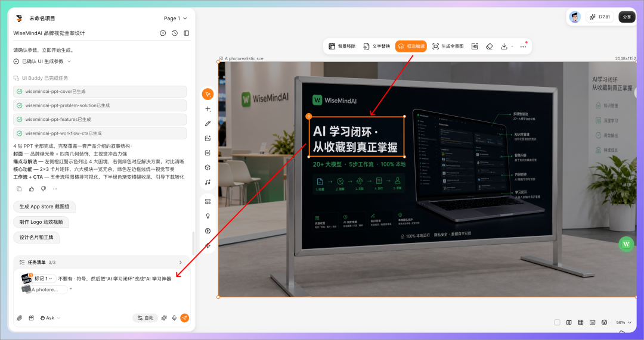
Task: Click the message more options ellipsis
Action: click(55, 189)
